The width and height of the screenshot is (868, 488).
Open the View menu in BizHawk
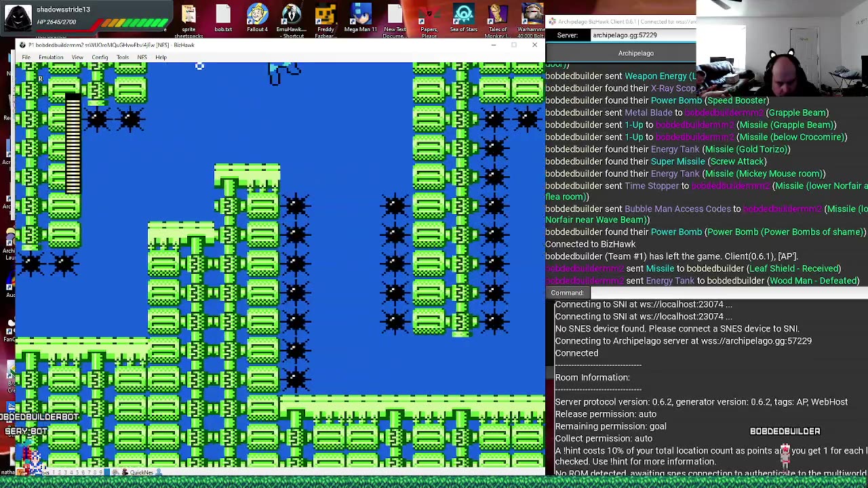[x=77, y=58]
